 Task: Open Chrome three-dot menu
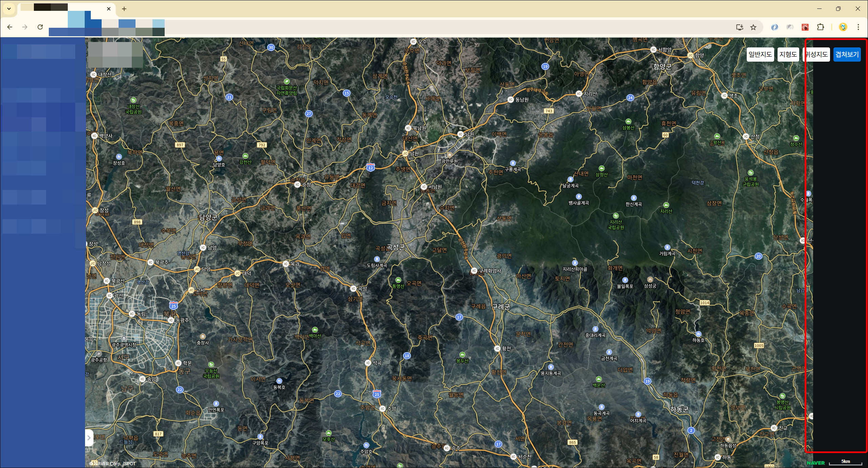[x=858, y=27]
